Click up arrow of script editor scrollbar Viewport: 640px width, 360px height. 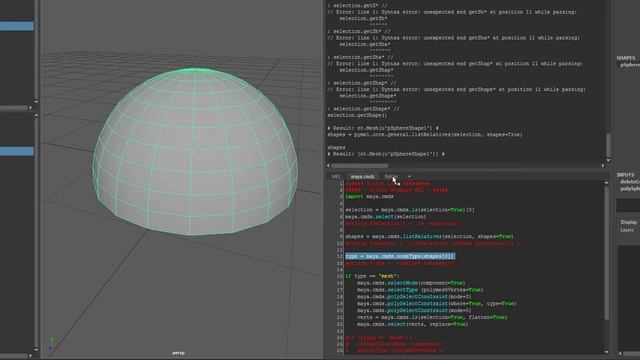click(x=607, y=183)
